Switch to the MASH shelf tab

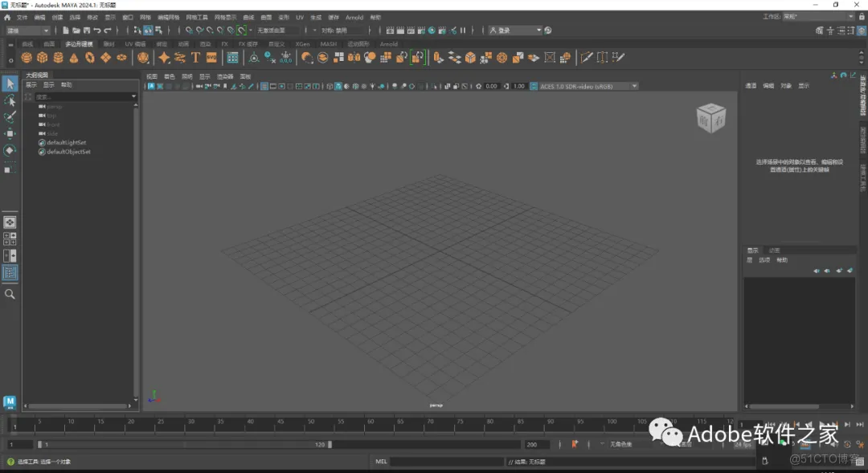tap(328, 43)
